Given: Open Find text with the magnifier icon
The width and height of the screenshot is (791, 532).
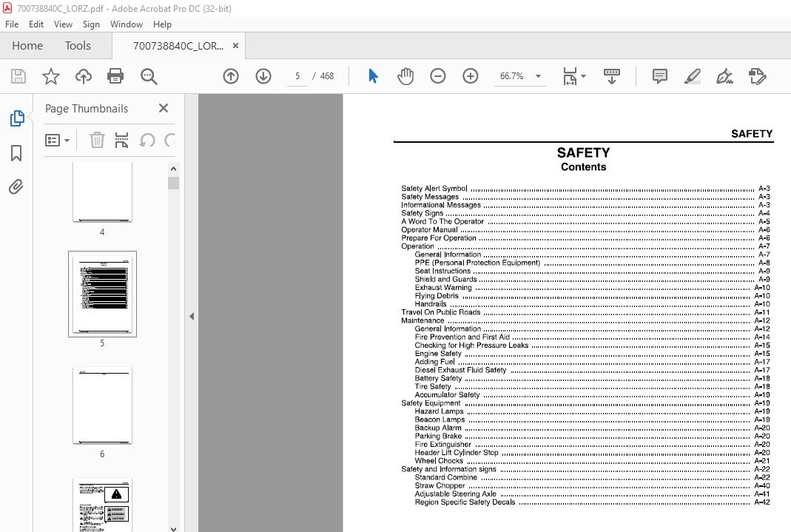Looking at the screenshot, I should [149, 76].
